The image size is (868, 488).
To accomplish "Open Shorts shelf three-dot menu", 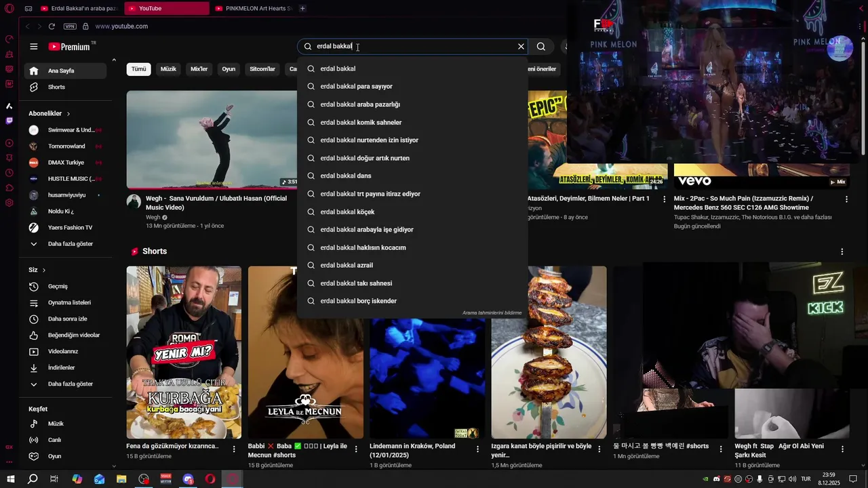I will (842, 251).
